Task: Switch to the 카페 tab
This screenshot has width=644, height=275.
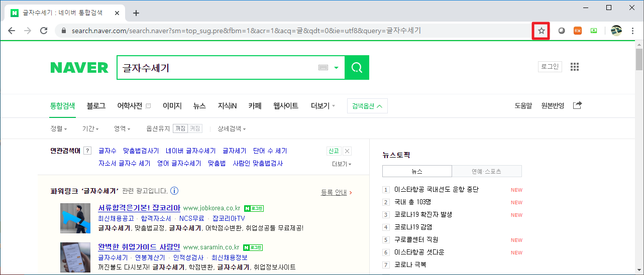Action: click(255, 106)
